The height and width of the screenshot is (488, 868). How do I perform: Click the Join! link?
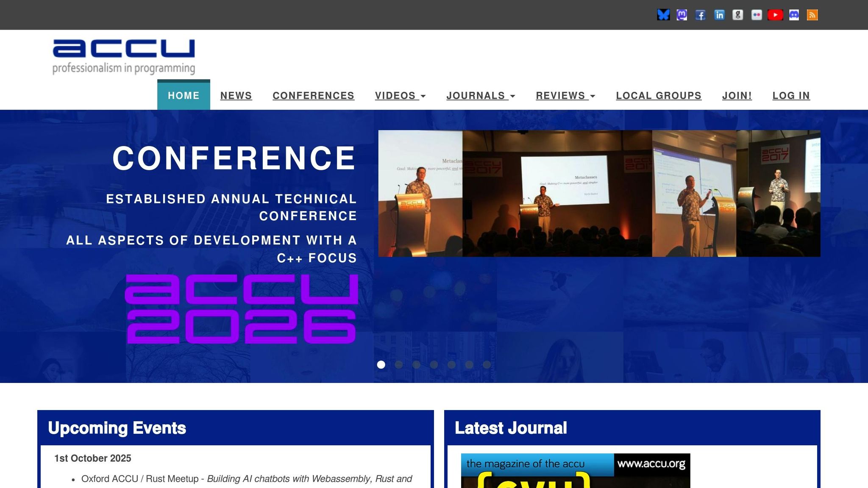point(737,96)
